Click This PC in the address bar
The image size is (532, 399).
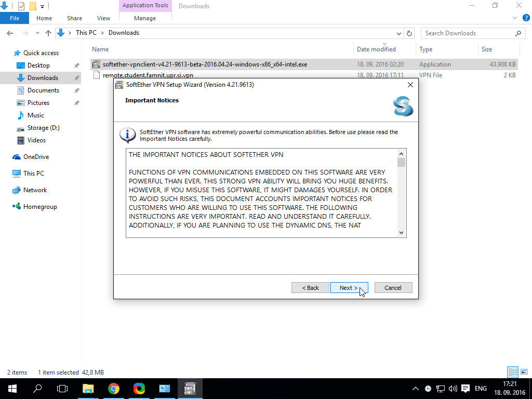tap(86, 33)
